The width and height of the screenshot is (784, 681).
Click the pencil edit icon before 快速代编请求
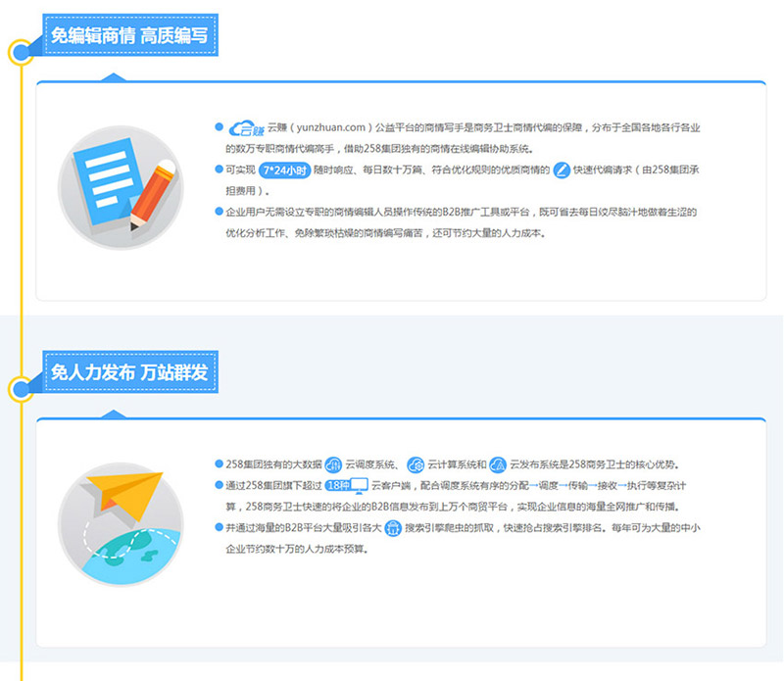coord(562,170)
